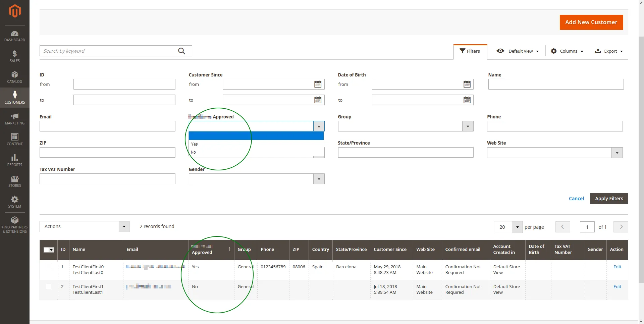
Task: Select checkbox for TestClientFirst0 row
Action: [x=49, y=267]
